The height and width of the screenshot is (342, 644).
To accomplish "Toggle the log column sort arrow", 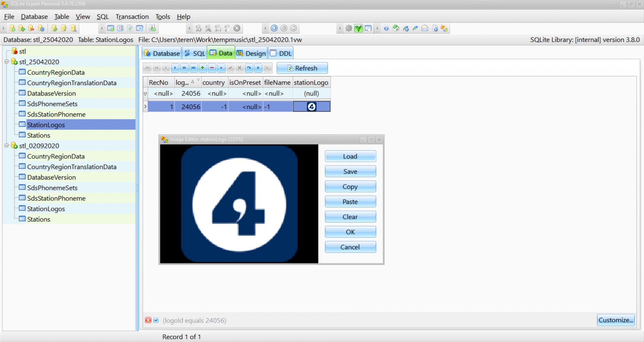I will pos(192,82).
